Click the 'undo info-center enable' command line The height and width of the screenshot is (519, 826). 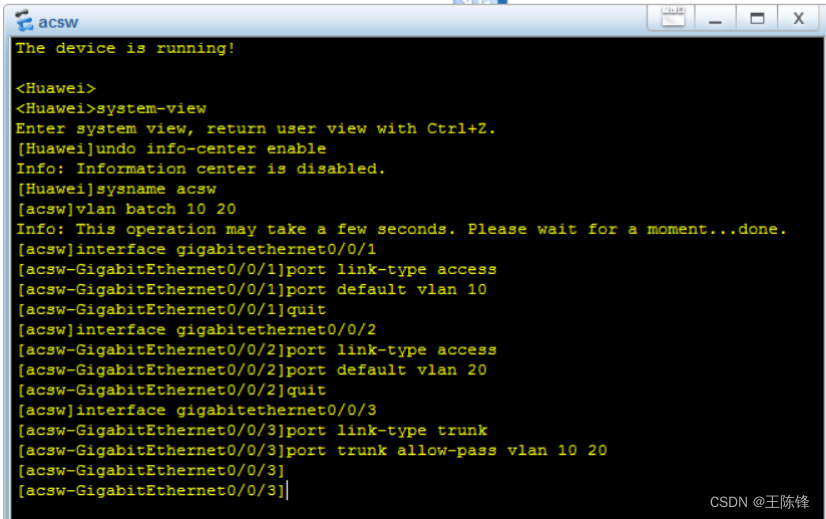(x=170, y=148)
